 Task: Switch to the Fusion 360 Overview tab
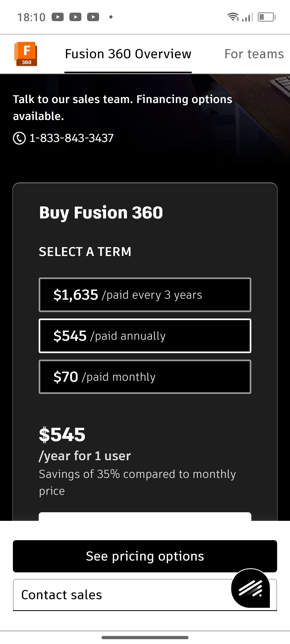pyautogui.click(x=128, y=54)
